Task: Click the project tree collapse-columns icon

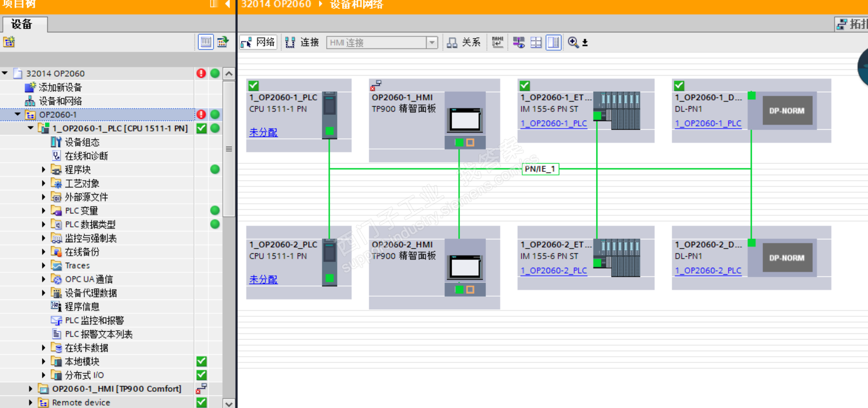Action: 214,4
